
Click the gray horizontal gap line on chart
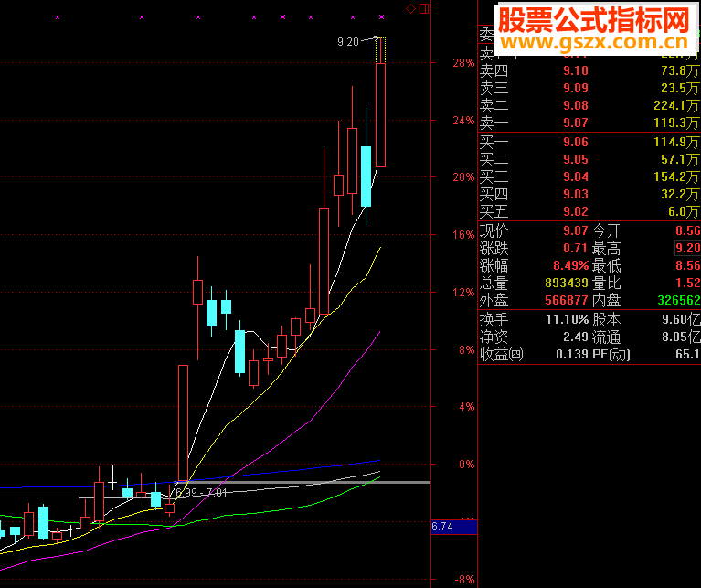tap(304, 483)
